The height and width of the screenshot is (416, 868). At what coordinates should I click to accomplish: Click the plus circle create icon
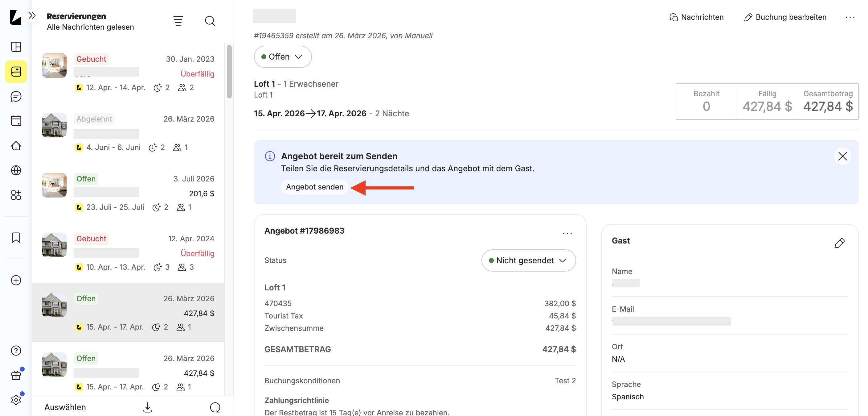[x=16, y=281]
